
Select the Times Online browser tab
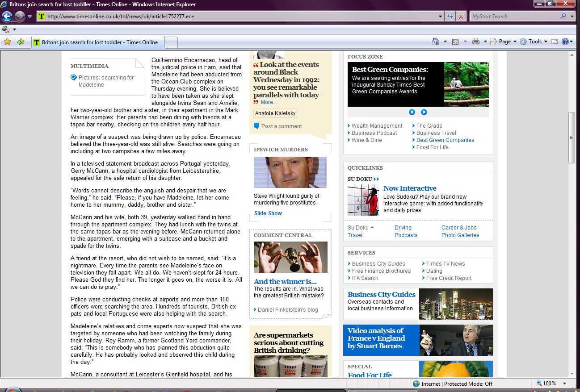pos(98,42)
